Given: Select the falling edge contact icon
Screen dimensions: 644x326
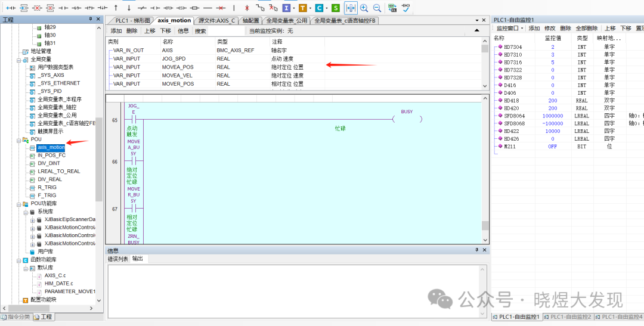Looking at the screenshot, I should pyautogui.click(x=103, y=8).
